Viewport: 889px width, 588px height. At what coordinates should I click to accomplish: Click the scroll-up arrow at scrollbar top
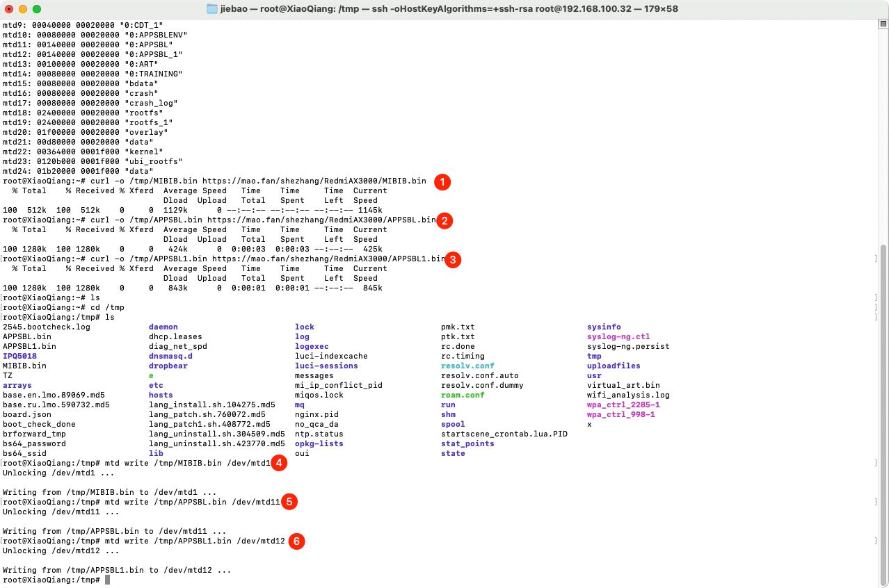[883, 24]
